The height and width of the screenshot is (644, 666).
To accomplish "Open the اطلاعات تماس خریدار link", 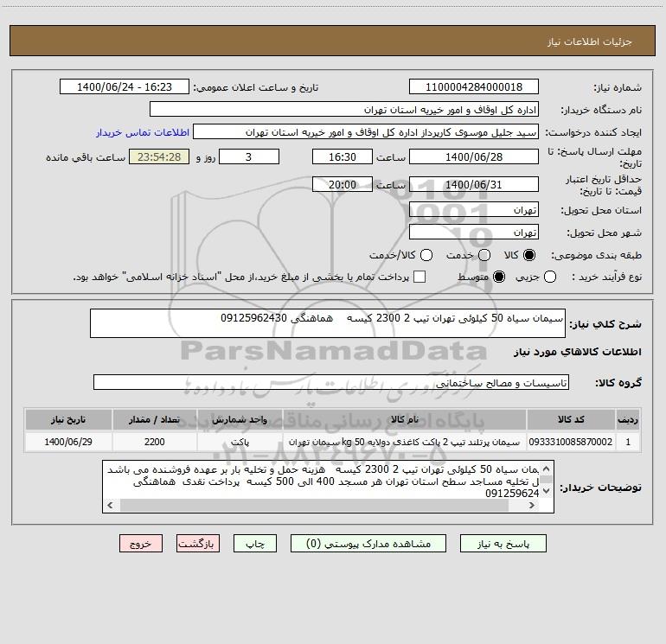I will tap(143, 132).
